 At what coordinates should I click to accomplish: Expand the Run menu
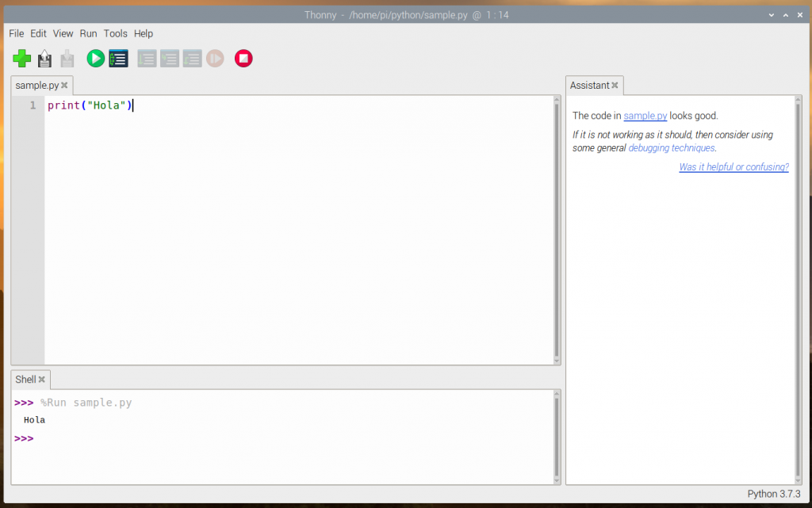point(88,33)
